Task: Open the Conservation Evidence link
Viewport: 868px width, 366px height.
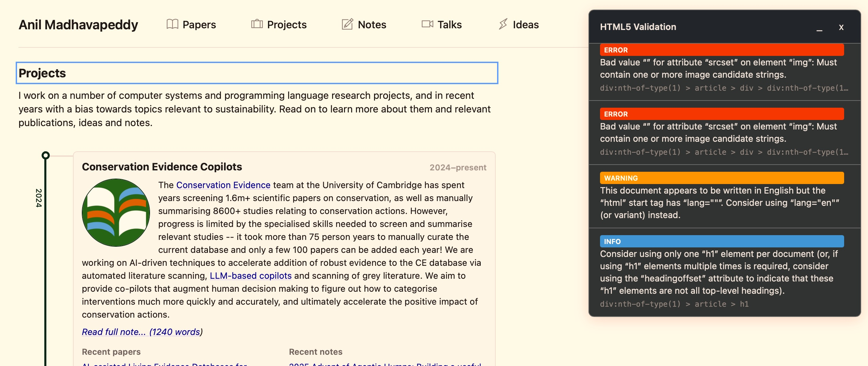Action: pyautogui.click(x=223, y=185)
